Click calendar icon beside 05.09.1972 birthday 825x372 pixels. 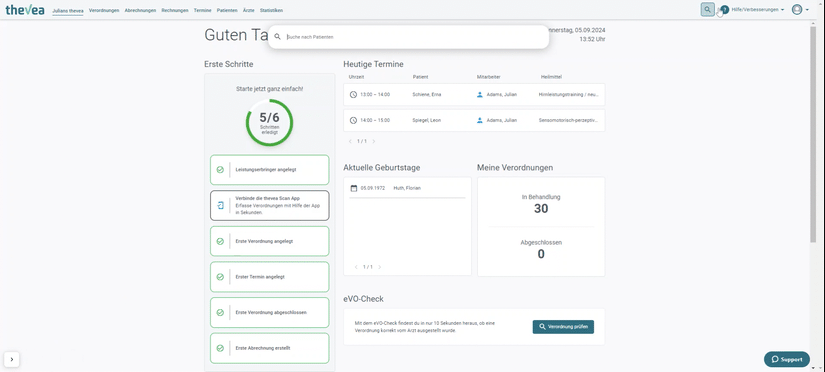[354, 188]
